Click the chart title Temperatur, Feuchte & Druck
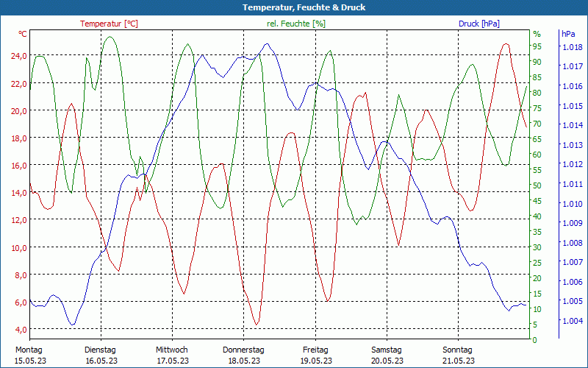 [x=304, y=7]
